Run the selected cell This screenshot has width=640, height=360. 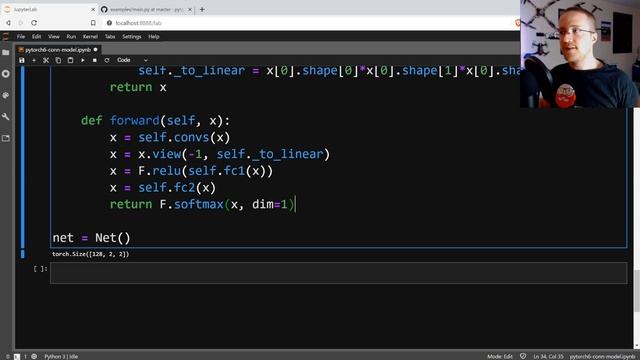pos(82,60)
